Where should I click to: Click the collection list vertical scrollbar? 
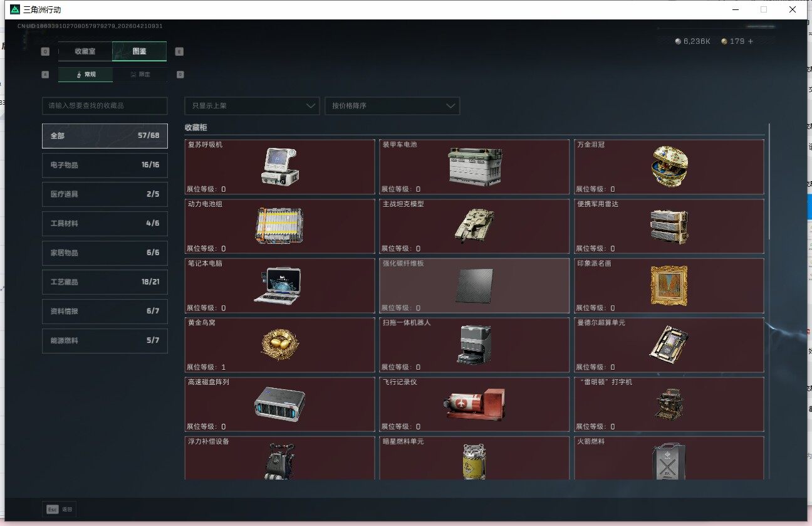point(769,182)
